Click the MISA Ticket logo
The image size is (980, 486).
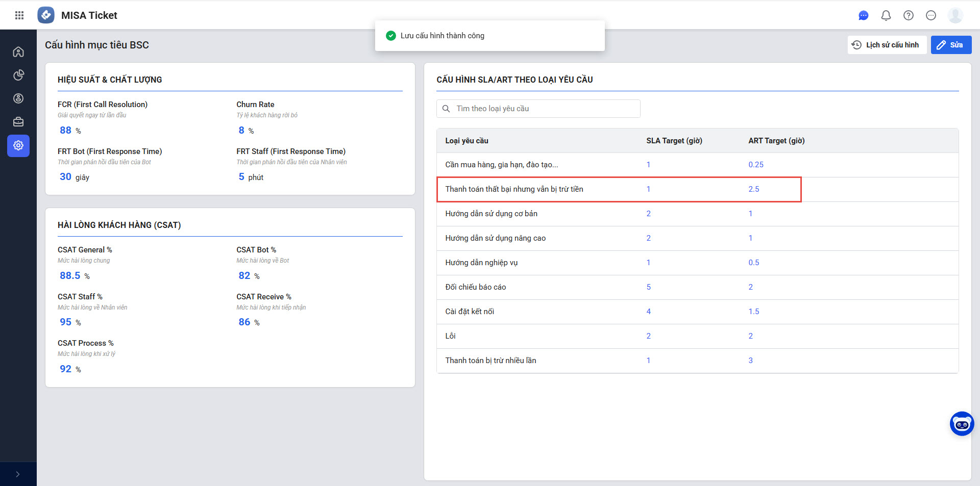pos(46,15)
